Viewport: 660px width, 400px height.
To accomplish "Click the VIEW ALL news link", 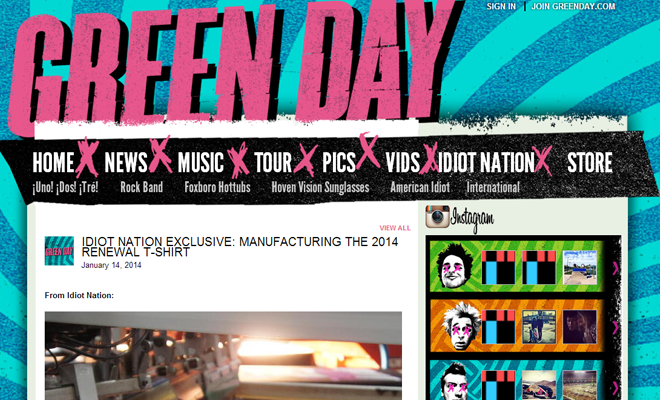I will (395, 228).
